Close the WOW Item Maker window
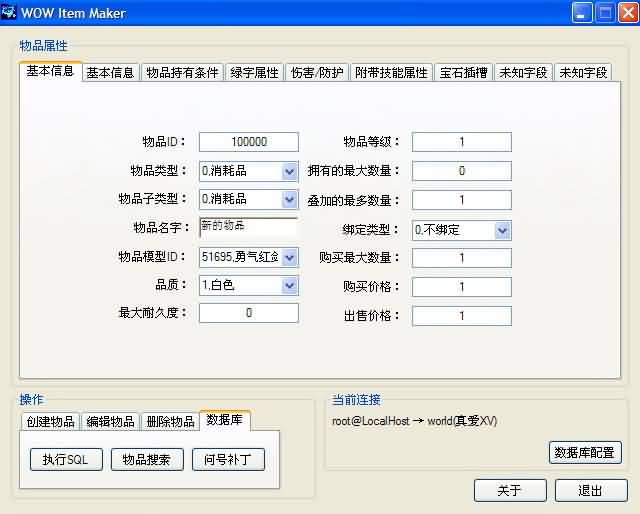This screenshot has width=640, height=514. pos(628,13)
